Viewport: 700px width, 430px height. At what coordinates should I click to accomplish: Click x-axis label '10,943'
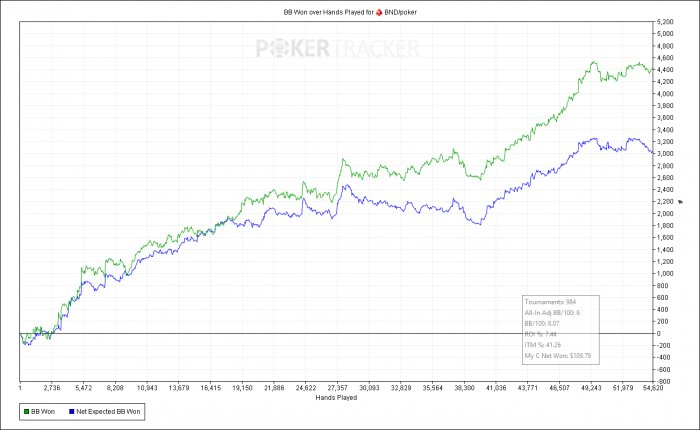click(x=147, y=388)
